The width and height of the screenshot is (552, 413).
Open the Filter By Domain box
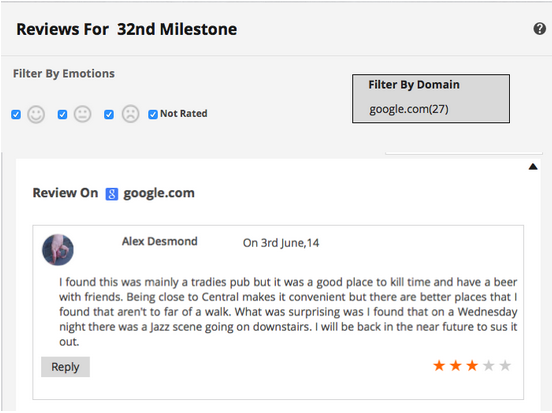431,99
